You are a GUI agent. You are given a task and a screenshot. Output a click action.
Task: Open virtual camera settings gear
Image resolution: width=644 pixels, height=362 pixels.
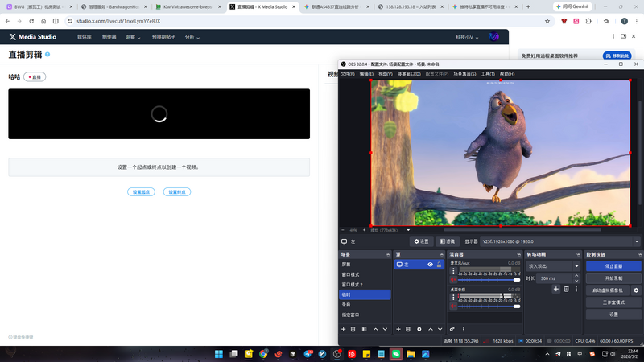pos(636,290)
